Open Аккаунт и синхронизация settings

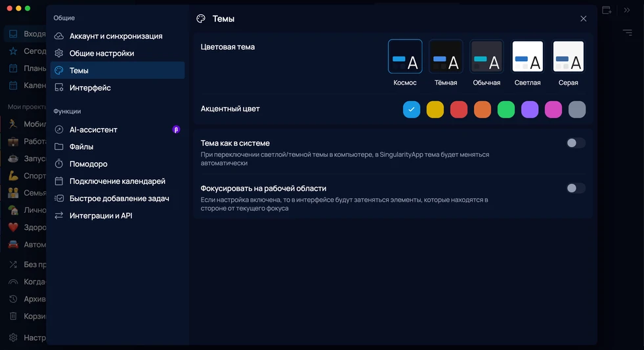[118, 36]
